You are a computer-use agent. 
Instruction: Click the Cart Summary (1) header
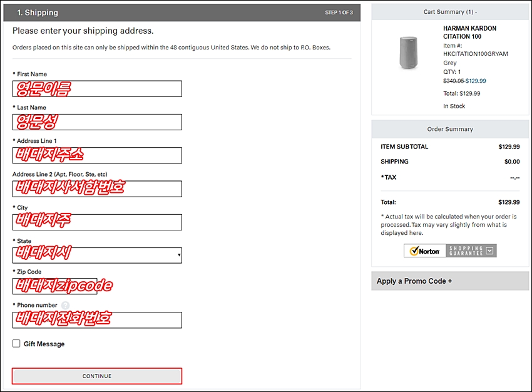pos(450,12)
